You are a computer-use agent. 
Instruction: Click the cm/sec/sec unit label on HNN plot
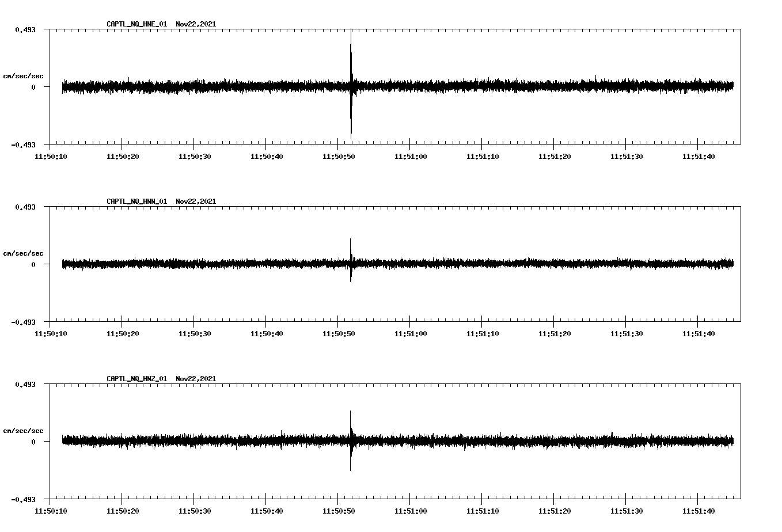point(23,253)
